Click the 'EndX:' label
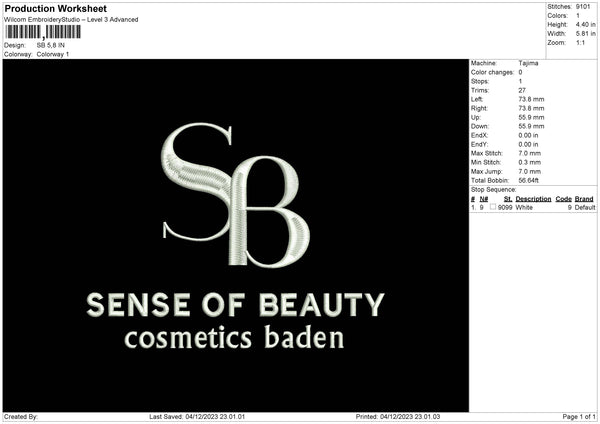The image size is (600, 424). coord(479,135)
